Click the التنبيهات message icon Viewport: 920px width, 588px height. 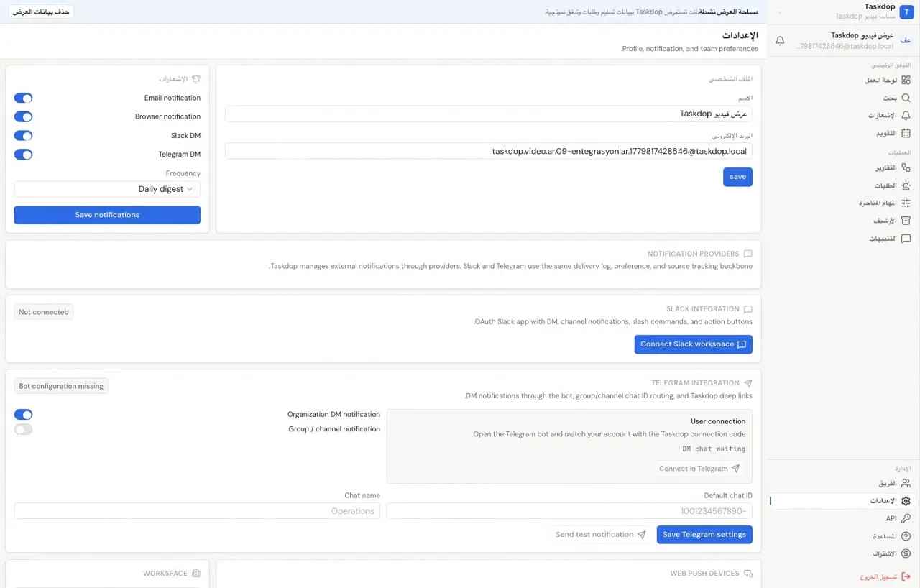pyautogui.click(x=906, y=238)
